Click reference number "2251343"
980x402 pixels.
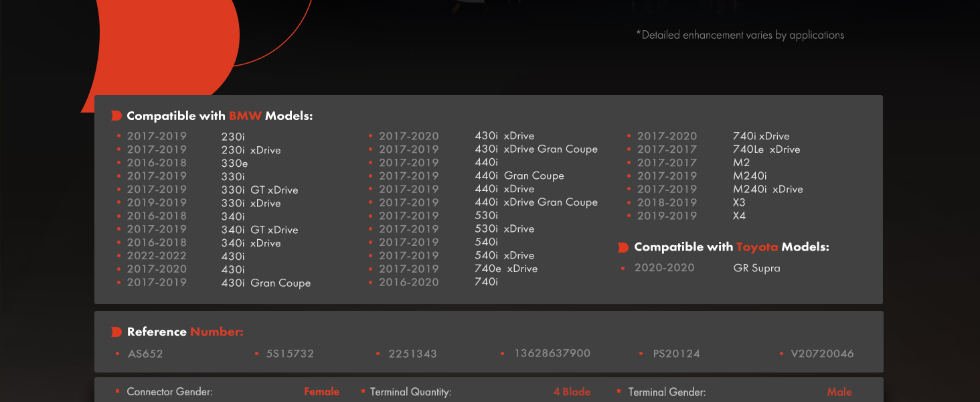(412, 354)
